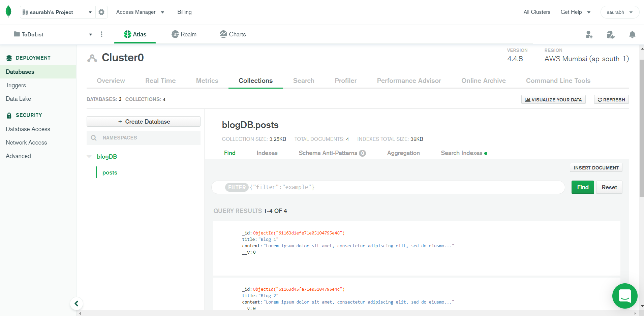The height and width of the screenshot is (316, 644).
Task: Select the Find collection tab
Action: [230, 153]
